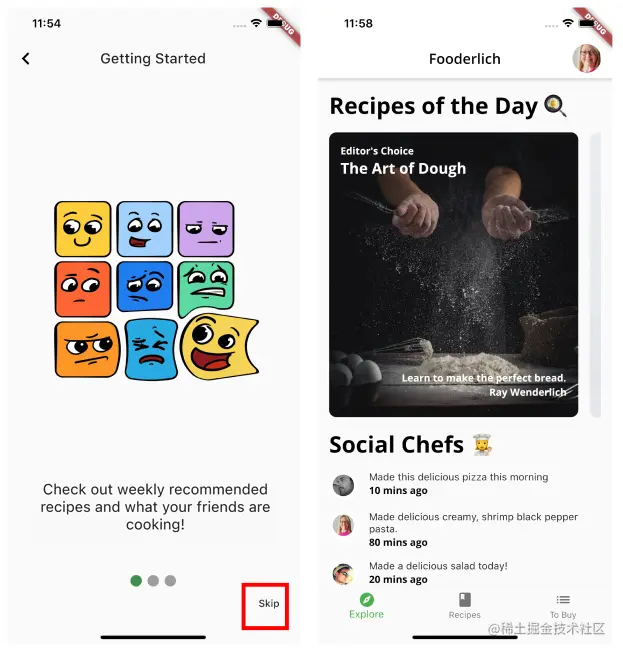Click the frying pan emoji beside Recipes of the Day
This screenshot has width=623, height=654.
point(555,106)
